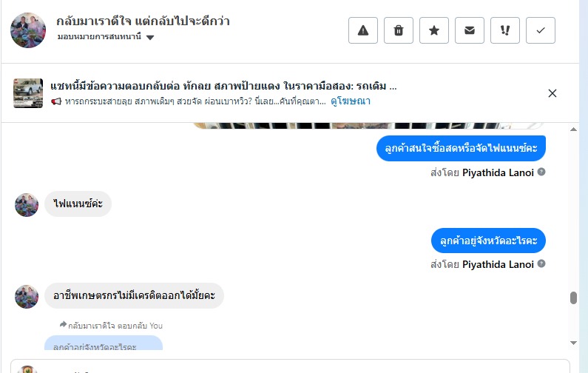Star this conversation as follow up
Viewport: 588px width, 373px height.
[x=434, y=30]
